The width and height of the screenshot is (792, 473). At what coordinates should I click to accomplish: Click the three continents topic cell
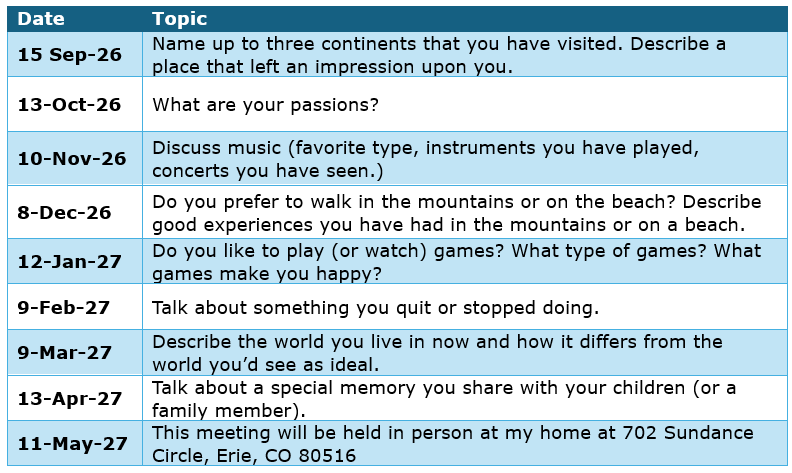(x=465, y=55)
